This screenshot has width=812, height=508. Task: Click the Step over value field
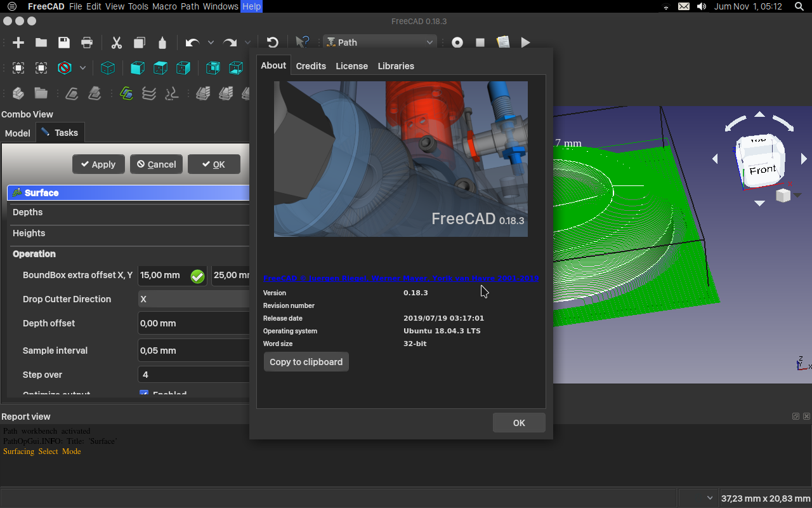click(x=193, y=375)
